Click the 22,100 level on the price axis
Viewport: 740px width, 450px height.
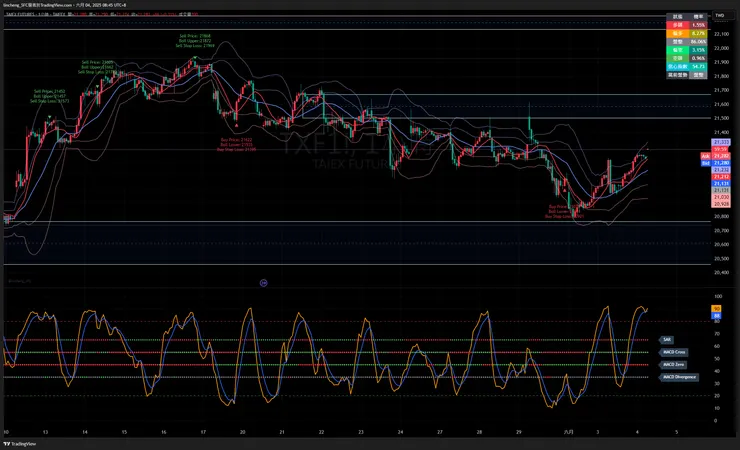point(721,34)
